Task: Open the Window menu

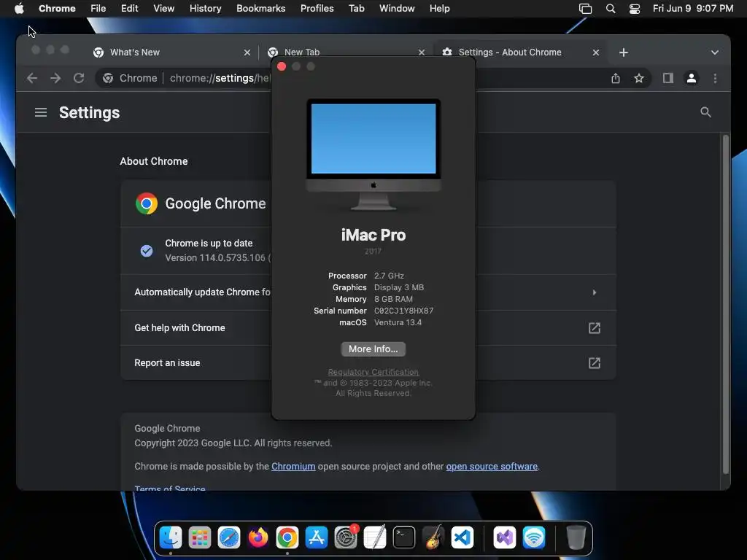Action: coord(397,9)
